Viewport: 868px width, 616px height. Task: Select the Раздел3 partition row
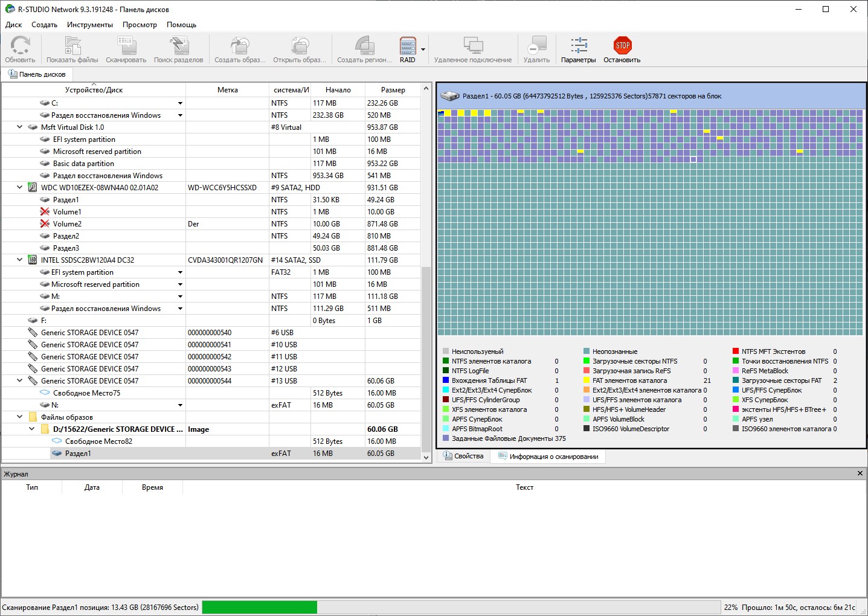click(x=66, y=248)
